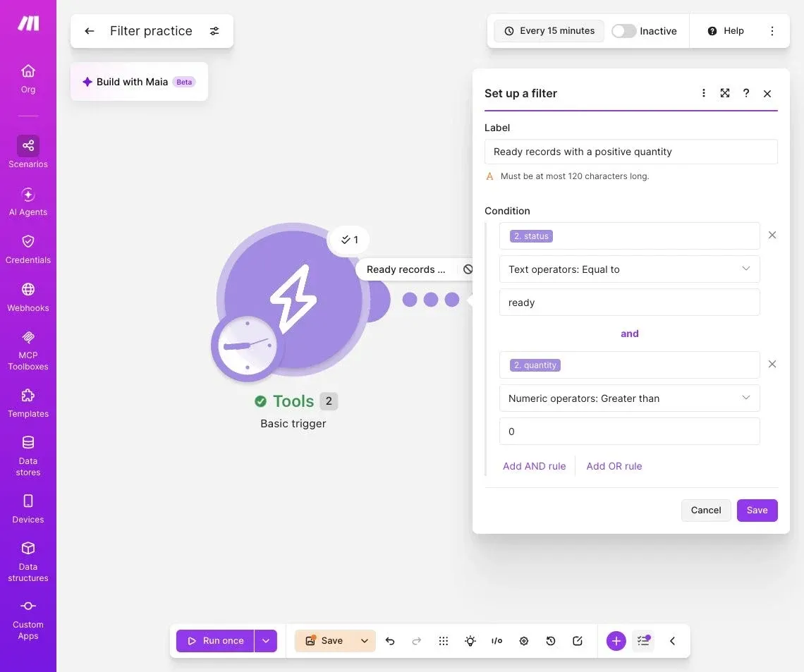Click the trigger clock schedule icon
Image resolution: width=804 pixels, height=672 pixels.
[247, 347]
